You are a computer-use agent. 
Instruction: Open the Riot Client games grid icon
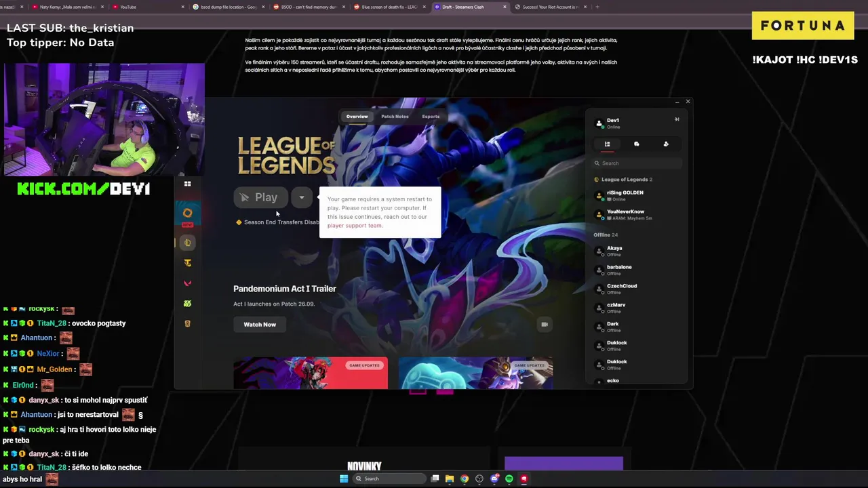coord(188,184)
